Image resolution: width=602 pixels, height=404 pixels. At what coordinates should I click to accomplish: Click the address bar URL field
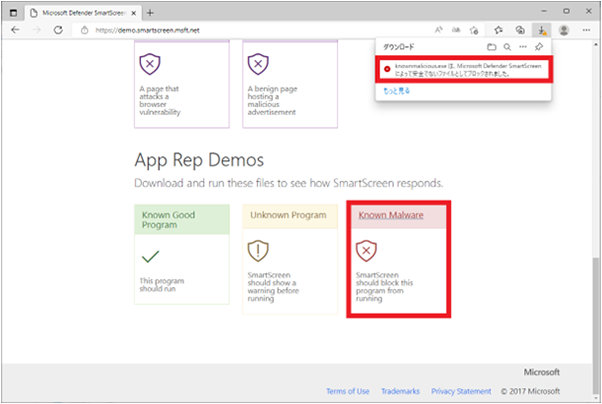coord(251,30)
